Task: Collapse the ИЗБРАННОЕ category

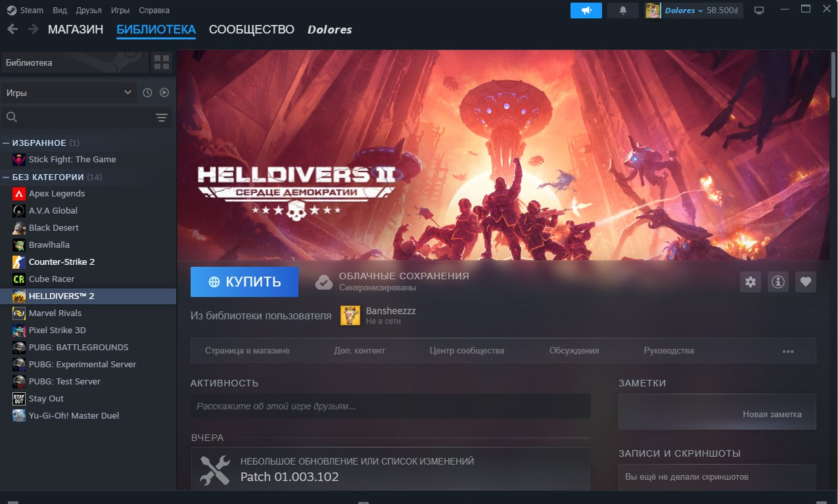Action: coord(6,143)
